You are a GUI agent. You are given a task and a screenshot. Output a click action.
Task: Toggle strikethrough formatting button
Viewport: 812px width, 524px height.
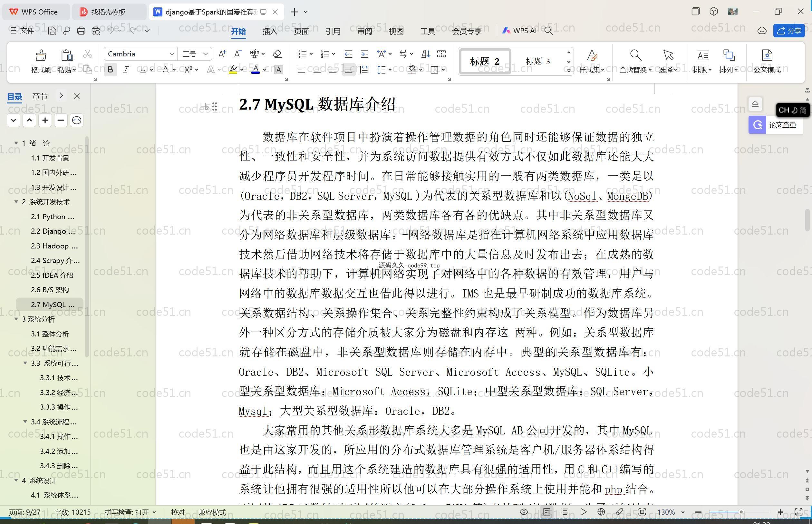click(165, 70)
